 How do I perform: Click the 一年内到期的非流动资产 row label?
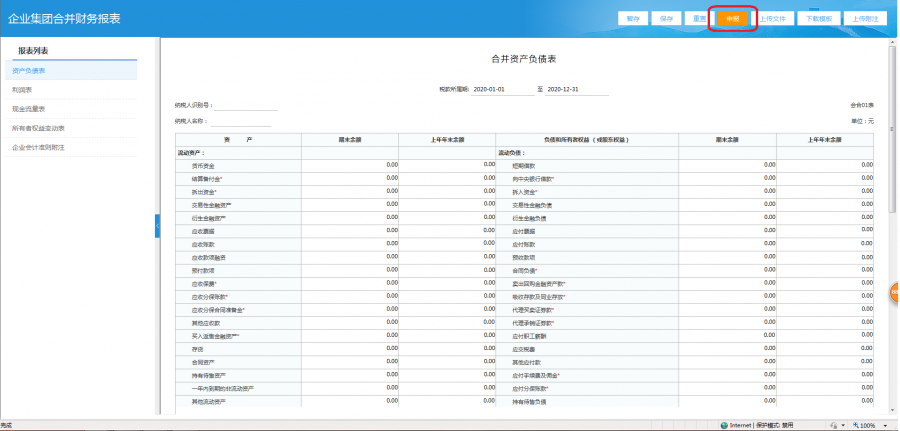point(223,389)
